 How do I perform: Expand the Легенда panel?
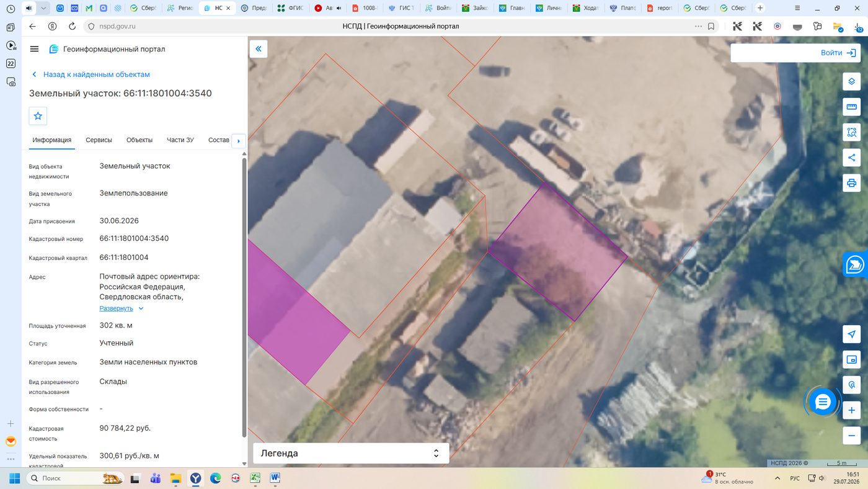(351, 453)
